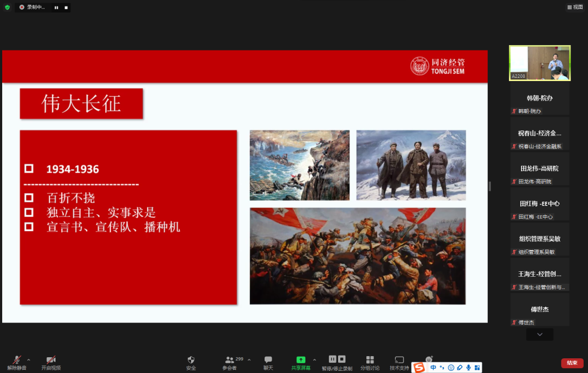Viewport: 588px width, 373px height.
Task: Unmute microphone with 解除静音
Action: [17, 363]
